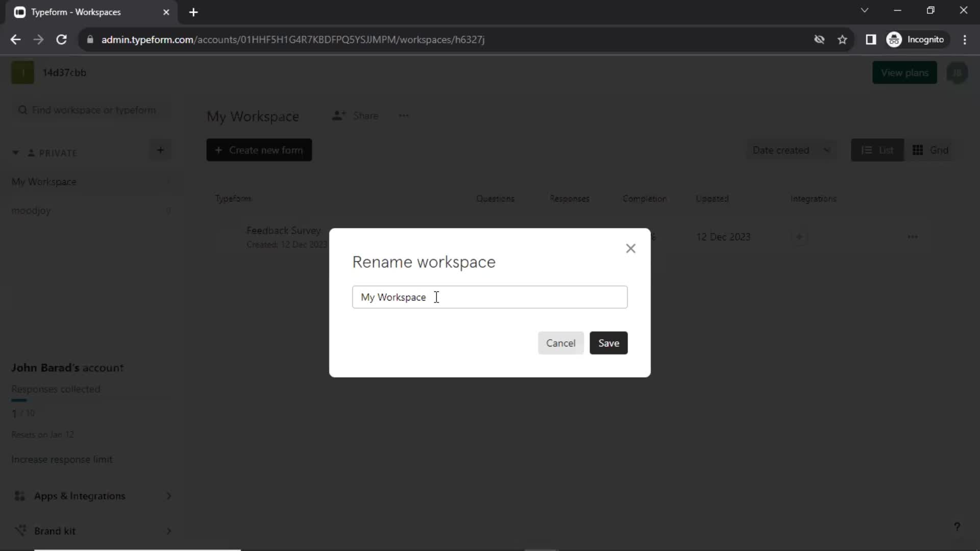
Task: Click the Updated column header
Action: 712,198
